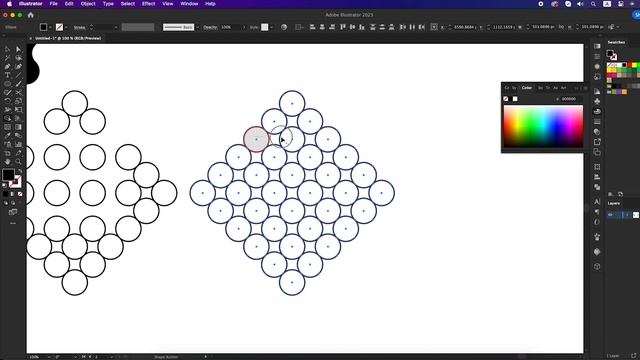Viewport: 640px width, 360px height.
Task: Click the gray-filled circle on canvas
Action: point(256,139)
